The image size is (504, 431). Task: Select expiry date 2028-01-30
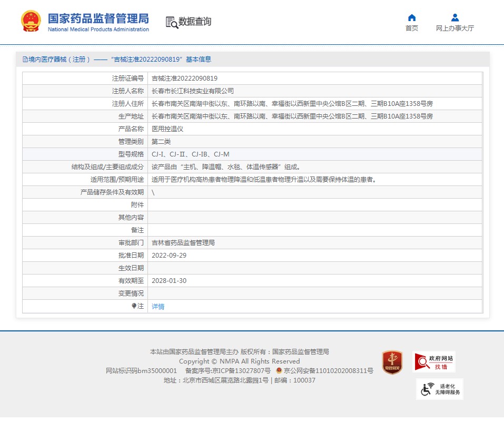(x=169, y=281)
